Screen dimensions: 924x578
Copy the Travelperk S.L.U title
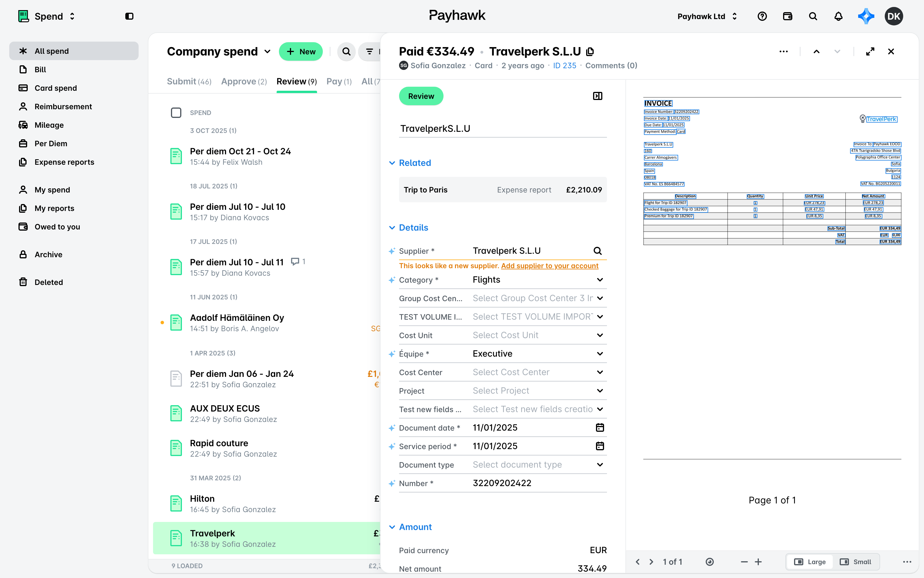click(x=590, y=52)
